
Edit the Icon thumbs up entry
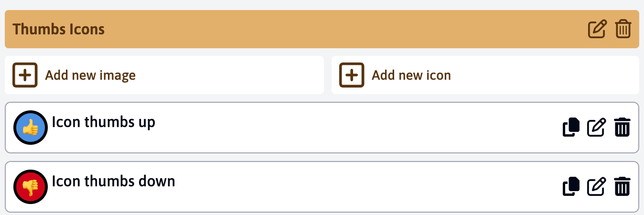[x=597, y=128]
